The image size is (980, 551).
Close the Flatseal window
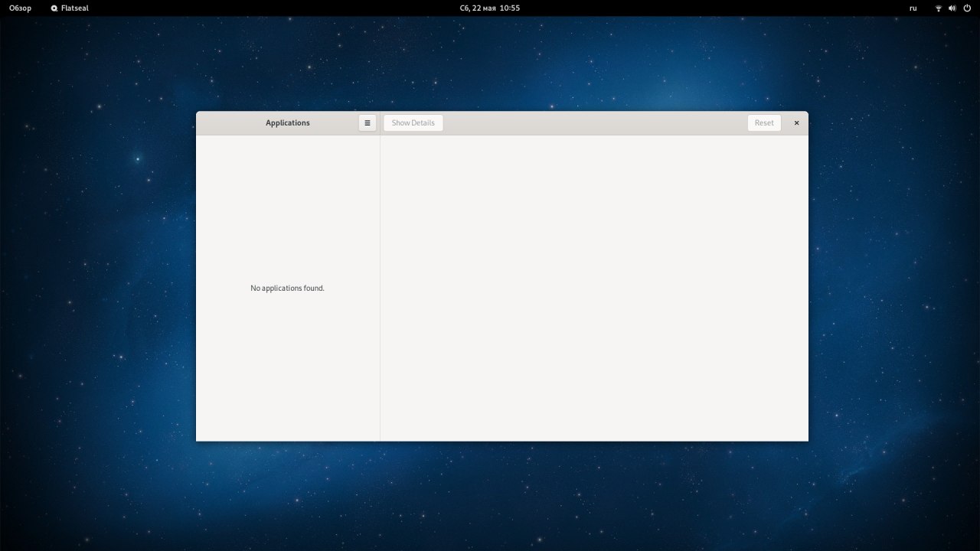tap(796, 122)
